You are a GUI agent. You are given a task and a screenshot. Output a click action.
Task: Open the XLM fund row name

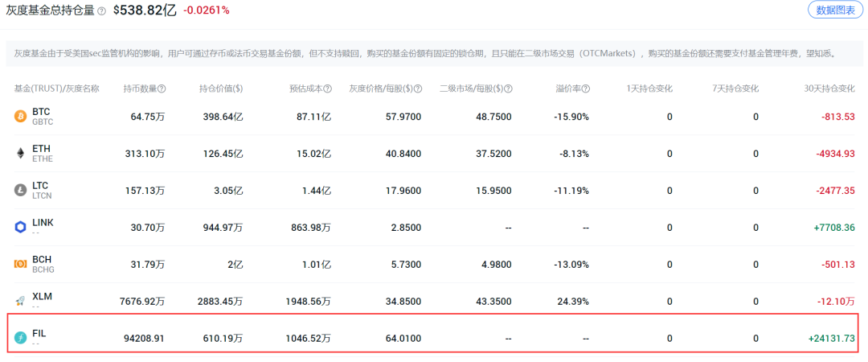point(42,297)
